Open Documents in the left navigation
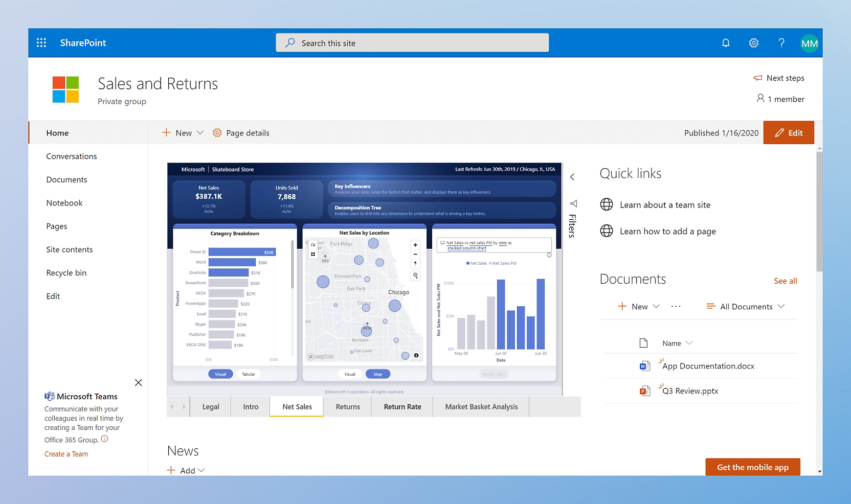This screenshot has width=851, height=504. pos(66,179)
